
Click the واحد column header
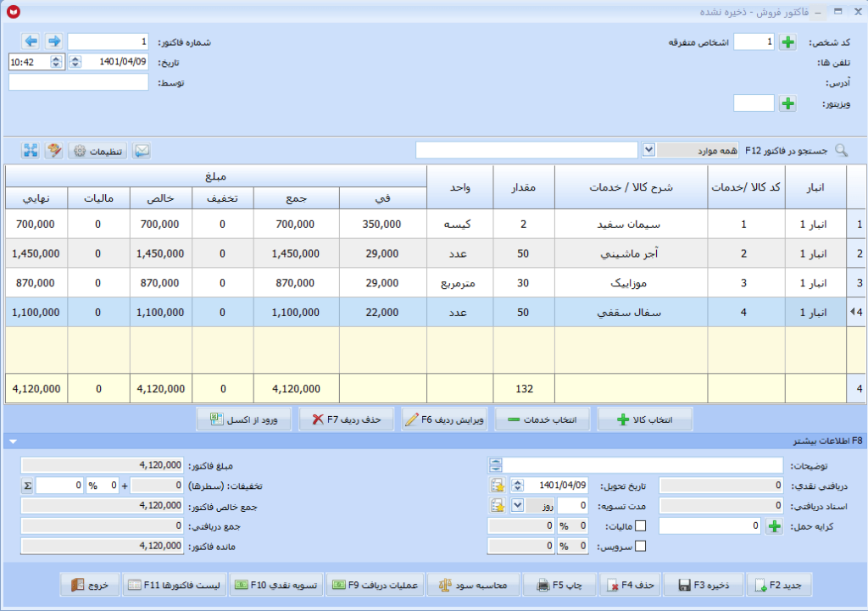coord(460,187)
